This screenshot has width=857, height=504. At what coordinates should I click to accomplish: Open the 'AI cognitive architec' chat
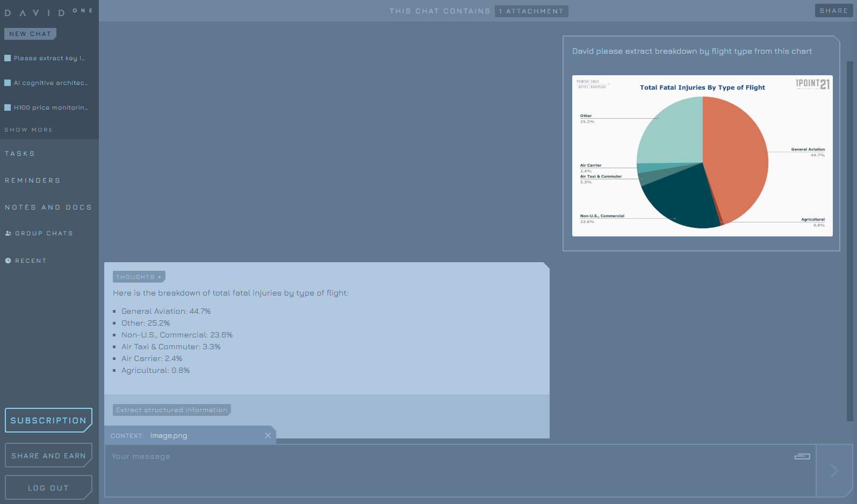[50, 83]
